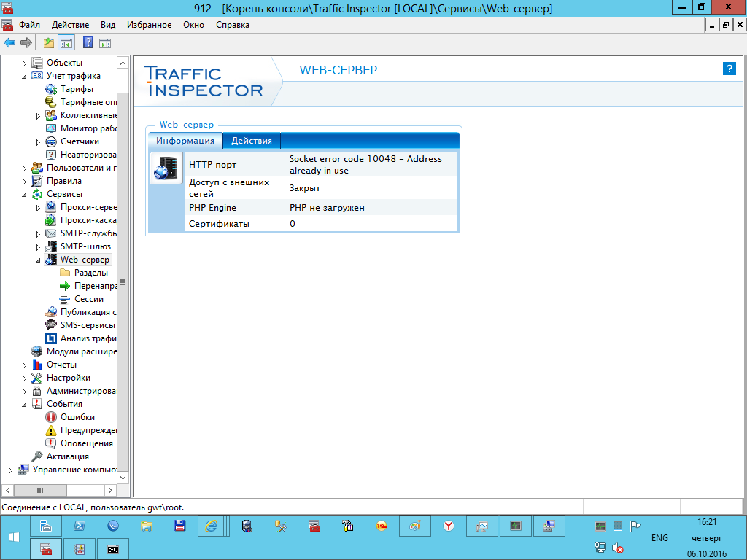Viewport: 747px width, 560px height.
Task: Select Монитор работы tree item
Action: (x=88, y=128)
